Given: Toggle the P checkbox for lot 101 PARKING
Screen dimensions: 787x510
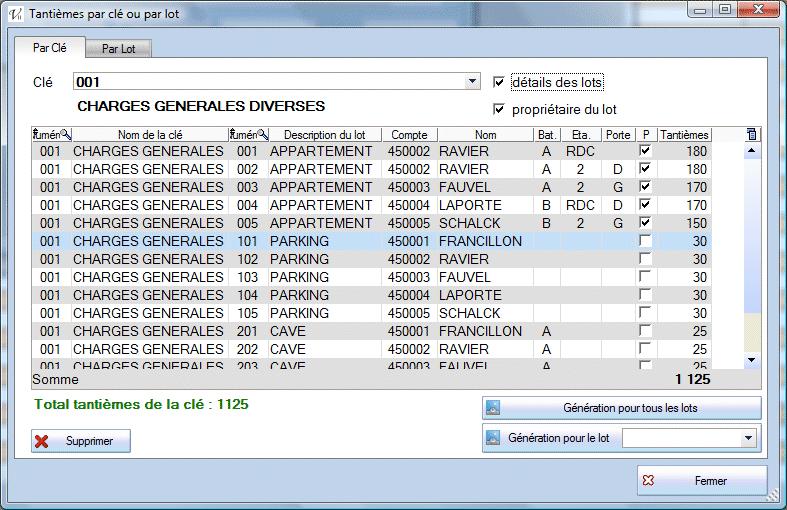Looking at the screenshot, I should click(x=645, y=241).
